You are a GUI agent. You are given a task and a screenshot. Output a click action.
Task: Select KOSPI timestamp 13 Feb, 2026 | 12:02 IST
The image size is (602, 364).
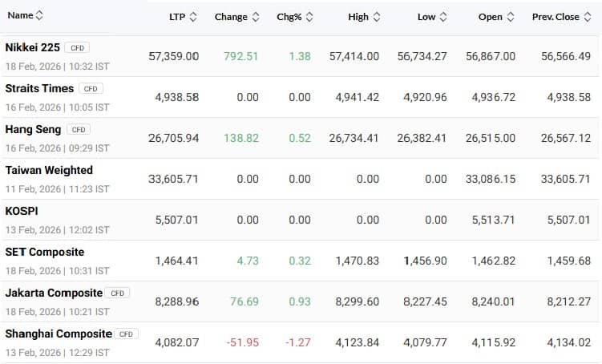click(x=57, y=230)
